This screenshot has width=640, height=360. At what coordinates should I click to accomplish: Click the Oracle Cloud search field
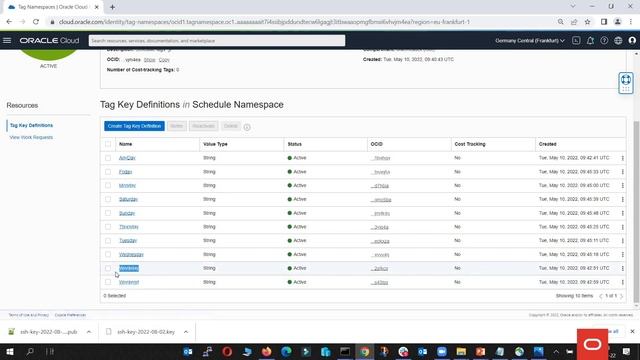point(217,40)
